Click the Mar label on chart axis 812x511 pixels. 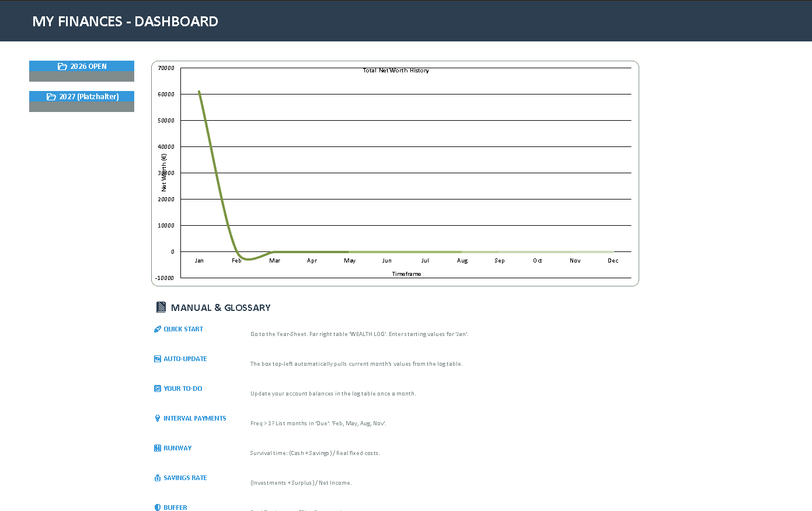[274, 261]
